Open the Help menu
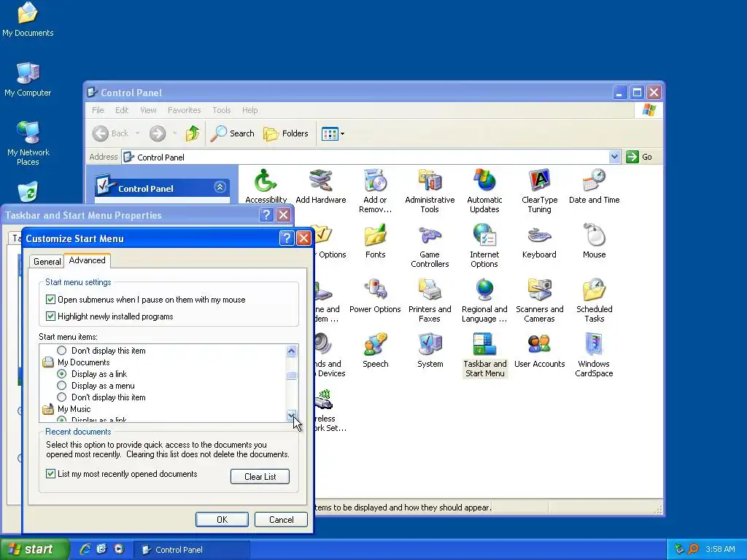The height and width of the screenshot is (560, 747). point(249,110)
